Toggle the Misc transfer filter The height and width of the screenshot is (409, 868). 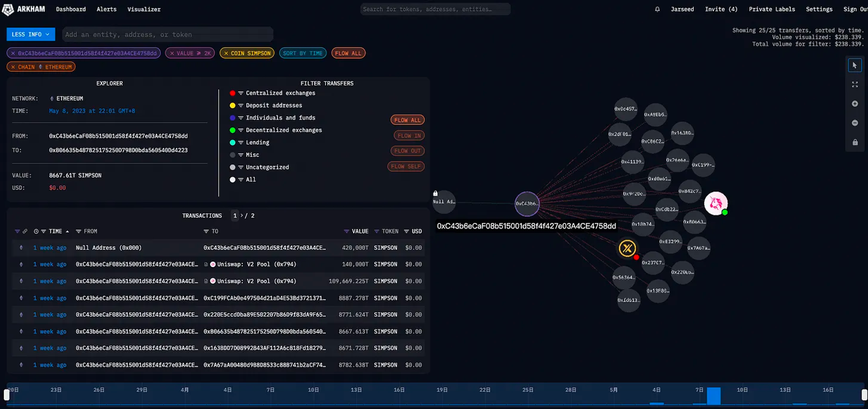(244, 155)
